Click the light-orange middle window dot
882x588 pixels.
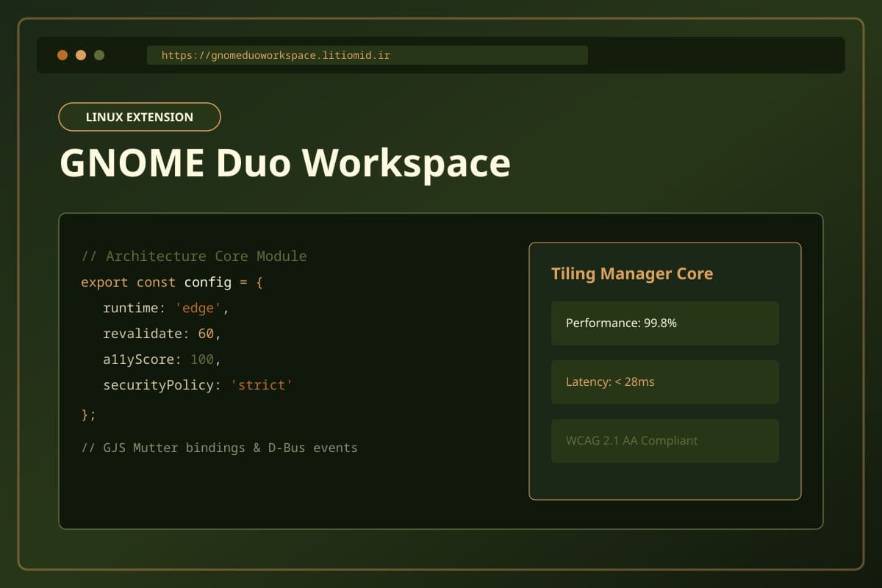click(81, 55)
